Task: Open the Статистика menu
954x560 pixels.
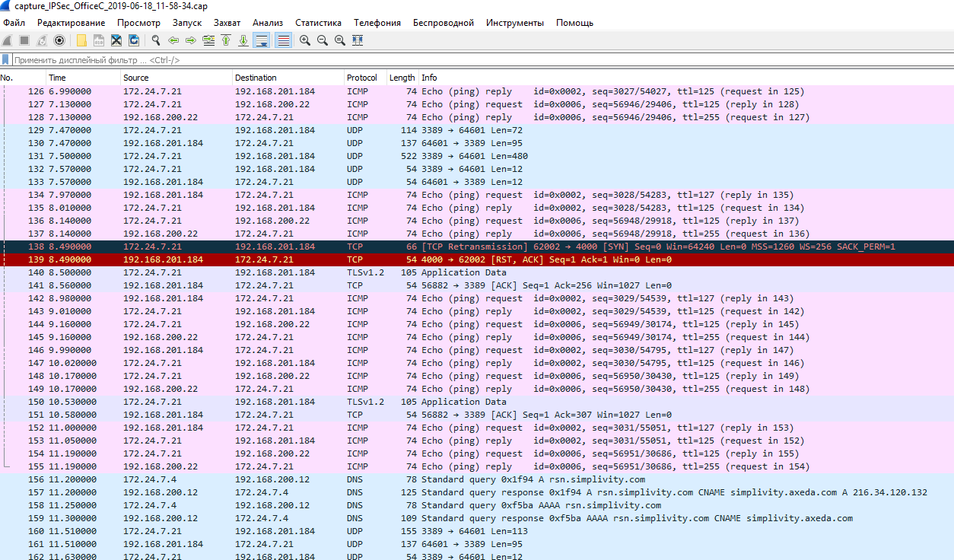Action: [x=318, y=23]
